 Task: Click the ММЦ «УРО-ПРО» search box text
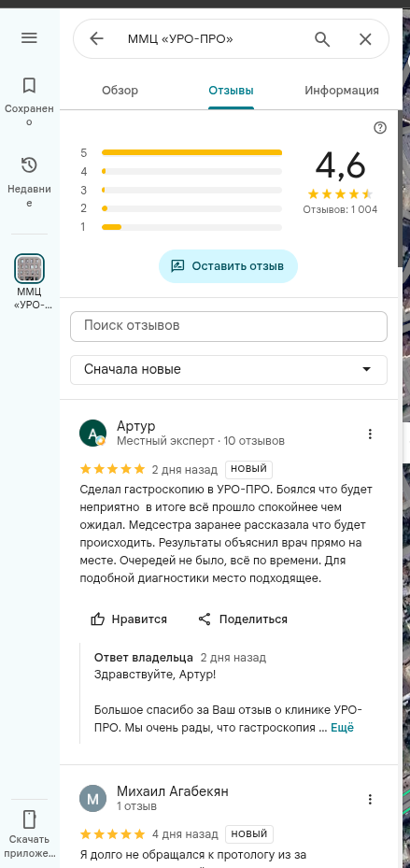[x=180, y=38]
